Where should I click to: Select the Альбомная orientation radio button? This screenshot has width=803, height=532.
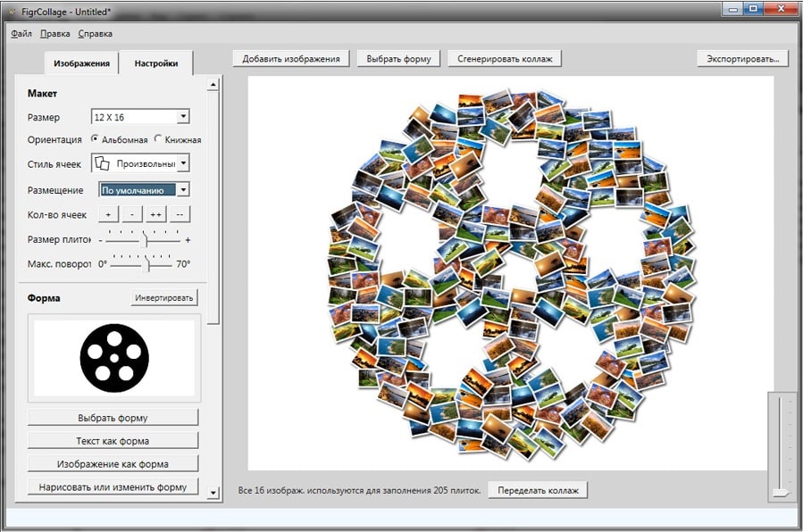click(95, 139)
